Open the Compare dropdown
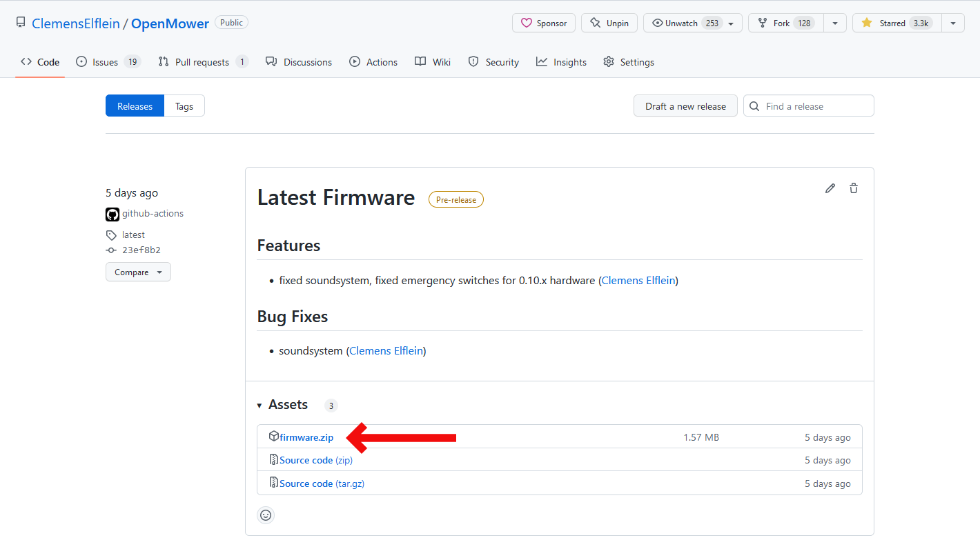The image size is (980, 549). [138, 272]
